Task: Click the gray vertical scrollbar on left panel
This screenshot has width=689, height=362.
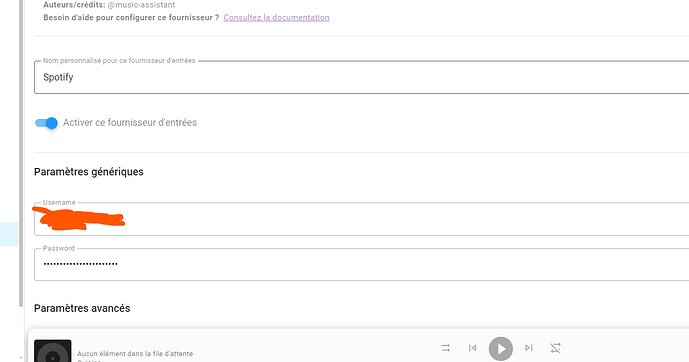Action: (21, 153)
